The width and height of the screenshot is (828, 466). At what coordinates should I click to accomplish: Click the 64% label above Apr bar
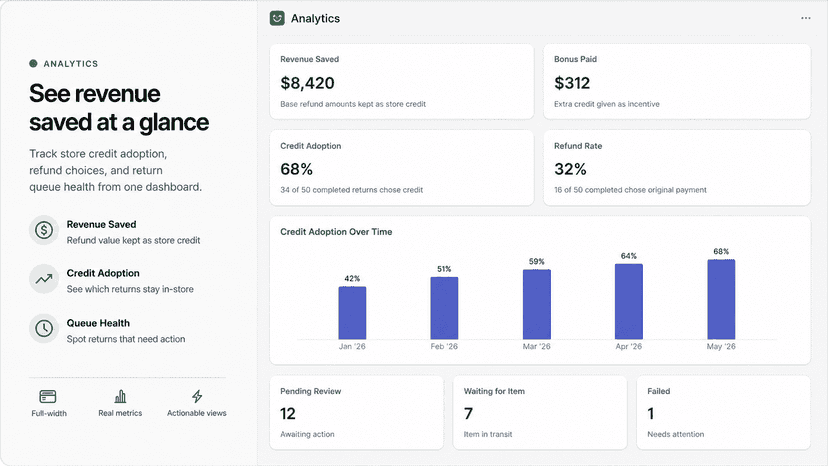(x=628, y=256)
